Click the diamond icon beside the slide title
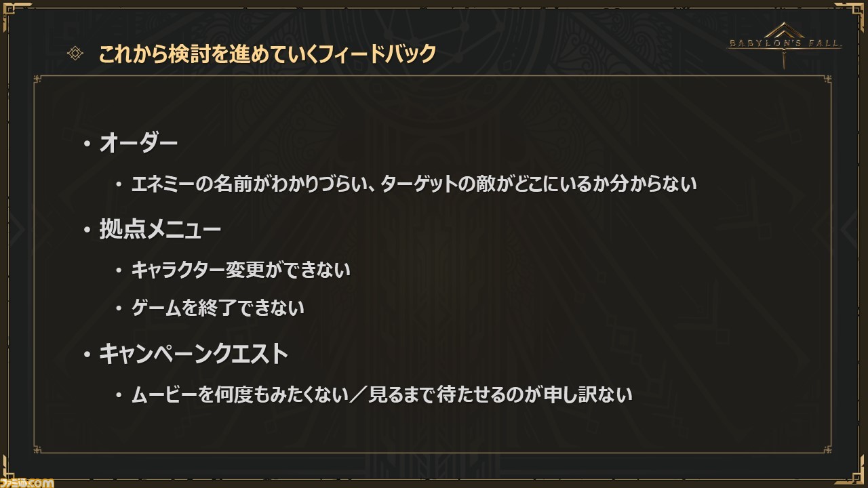Image resolution: width=868 pixels, height=488 pixels. pos(75,54)
